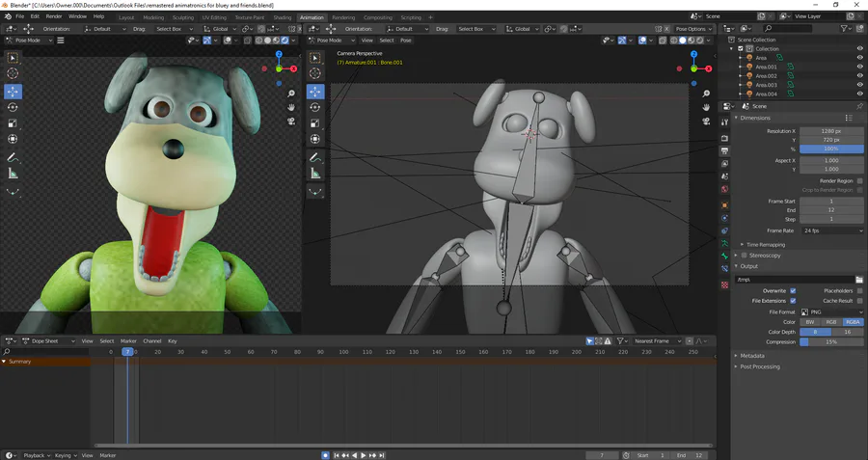This screenshot has height=460, width=868.
Task: Select the Move tool in camera viewport
Action: pos(315,92)
